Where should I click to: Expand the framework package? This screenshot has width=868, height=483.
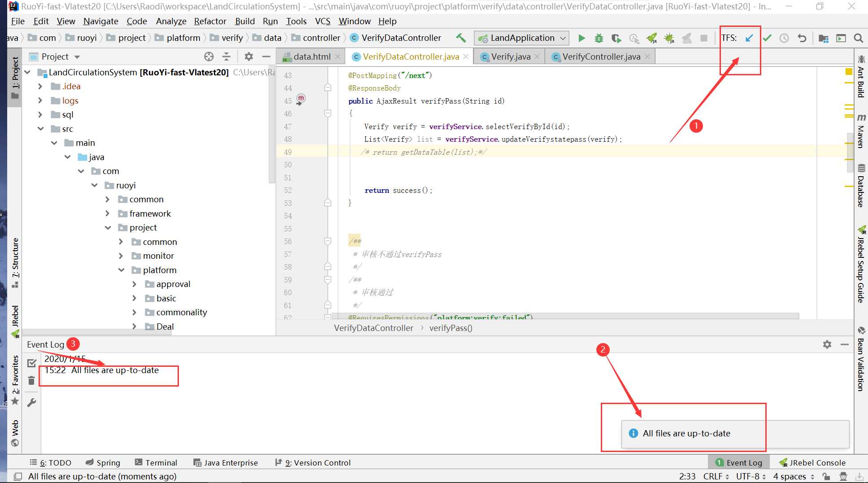tap(107, 213)
